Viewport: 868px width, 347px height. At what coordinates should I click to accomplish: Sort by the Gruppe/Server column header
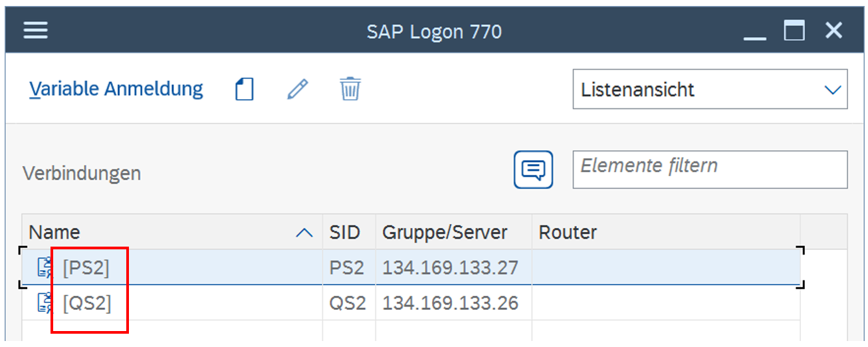445,233
